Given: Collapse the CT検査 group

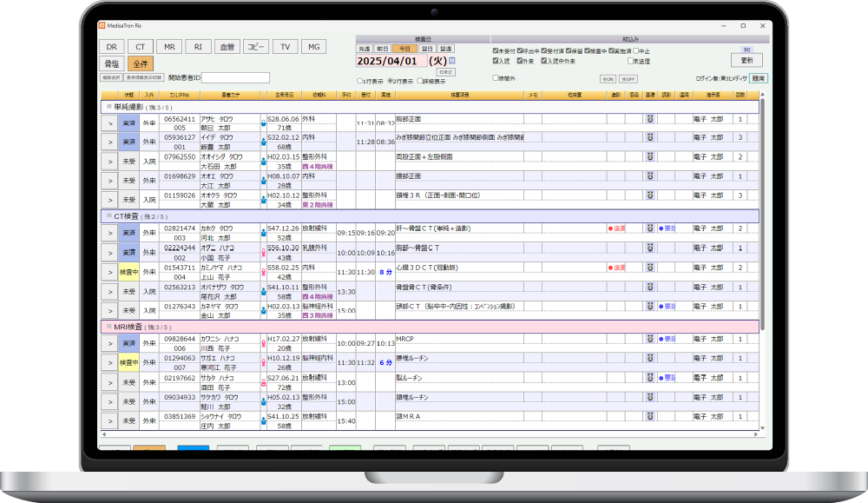Looking at the screenshot, I should [x=109, y=215].
